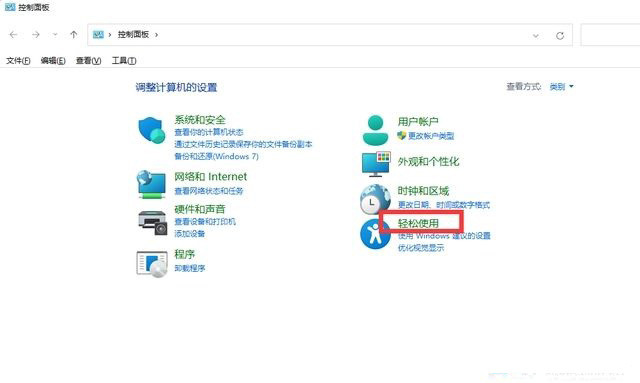Click the 控制面板 breadcrumb item
Screen dimensions: 640x383
(133, 35)
